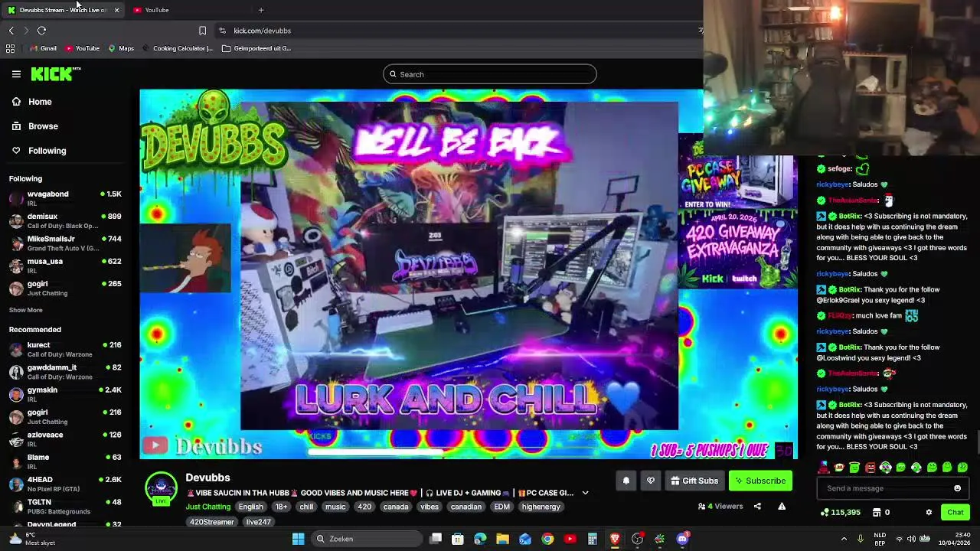Open channel points balance 115,395

pyautogui.click(x=840, y=513)
